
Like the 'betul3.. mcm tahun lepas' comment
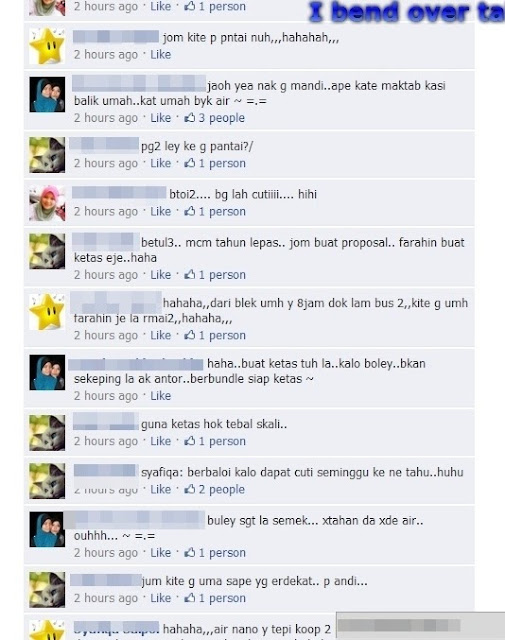(160, 275)
